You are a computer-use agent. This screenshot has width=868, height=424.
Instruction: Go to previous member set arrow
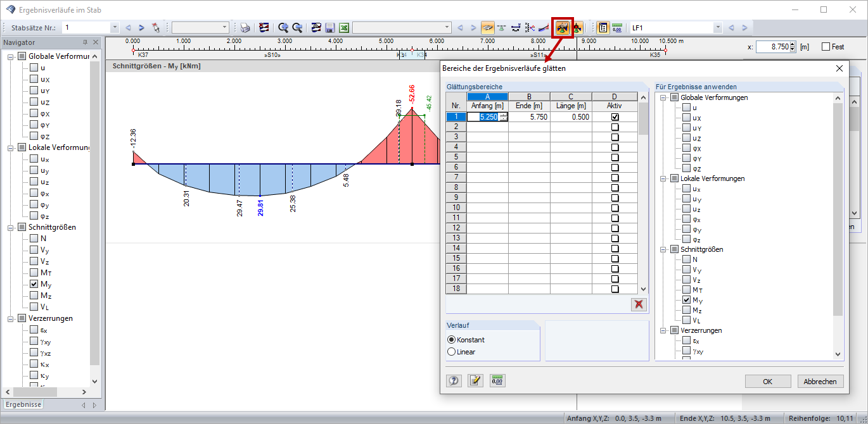pyautogui.click(x=128, y=28)
